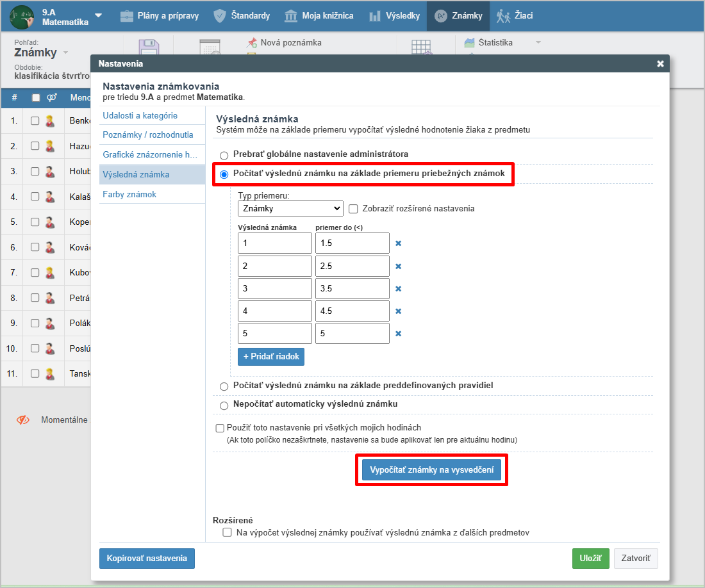This screenshot has height=588, width=705.
Task: Click the green Uložiť button
Action: pos(590,559)
